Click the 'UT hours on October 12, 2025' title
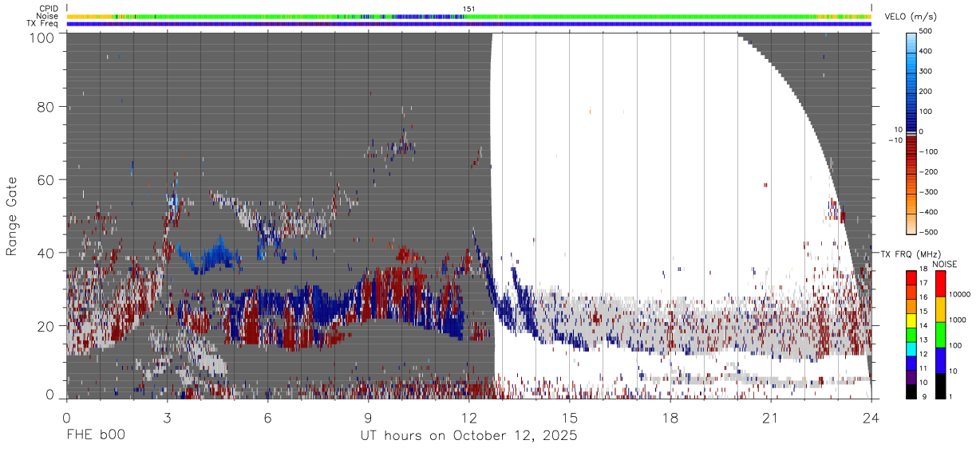The image size is (980, 452). pyautogui.click(x=469, y=436)
